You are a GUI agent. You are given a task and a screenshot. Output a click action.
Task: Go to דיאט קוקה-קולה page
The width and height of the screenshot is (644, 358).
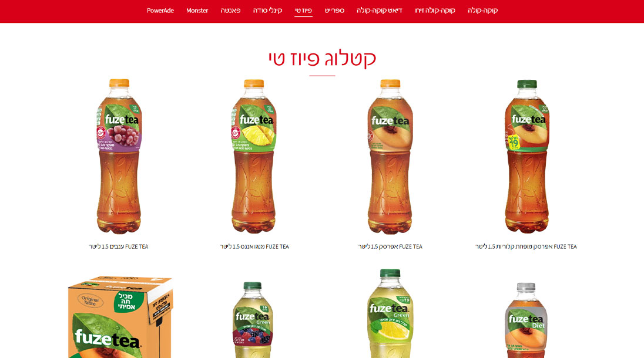coord(379,11)
